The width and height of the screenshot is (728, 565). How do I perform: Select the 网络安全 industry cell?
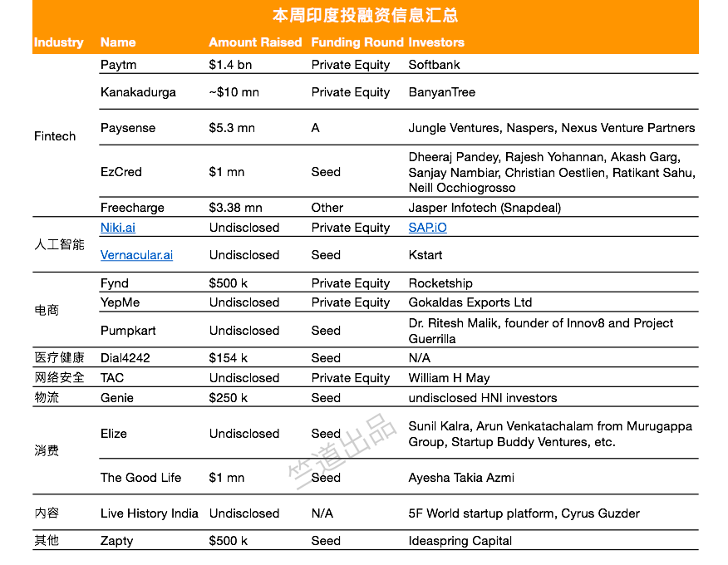59,377
